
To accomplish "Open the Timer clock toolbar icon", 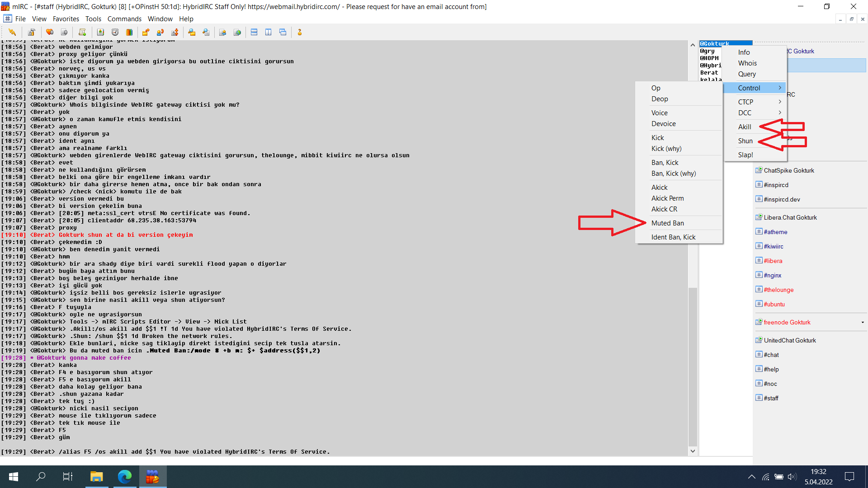I will 115,32.
